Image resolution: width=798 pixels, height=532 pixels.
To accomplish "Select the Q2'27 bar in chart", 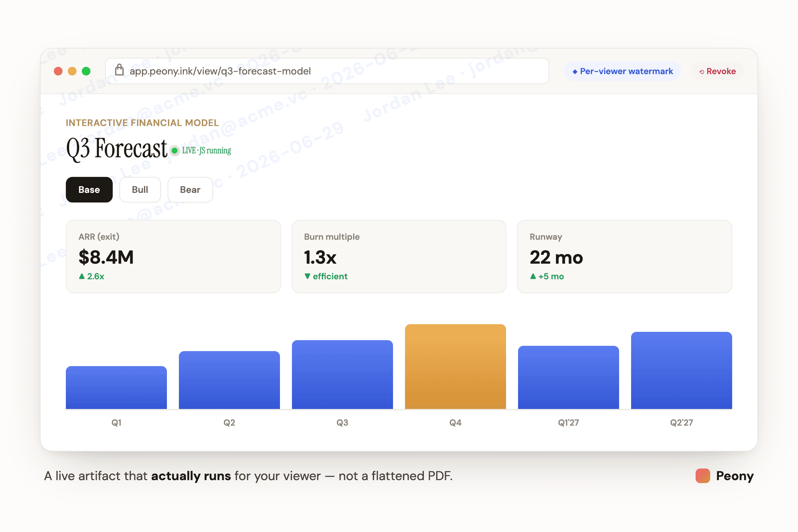I will [682, 370].
